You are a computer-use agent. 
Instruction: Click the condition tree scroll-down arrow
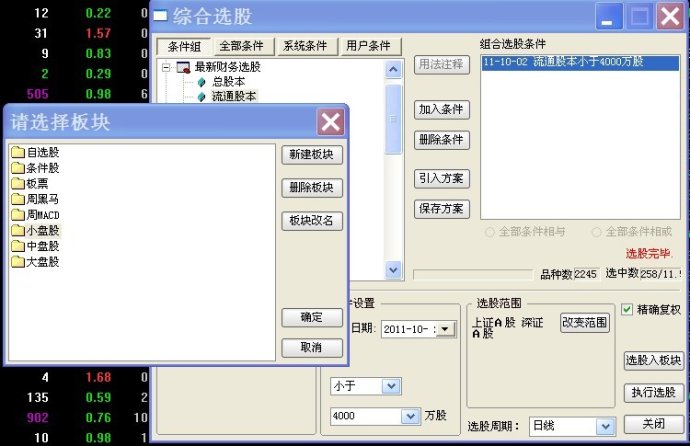point(393,270)
